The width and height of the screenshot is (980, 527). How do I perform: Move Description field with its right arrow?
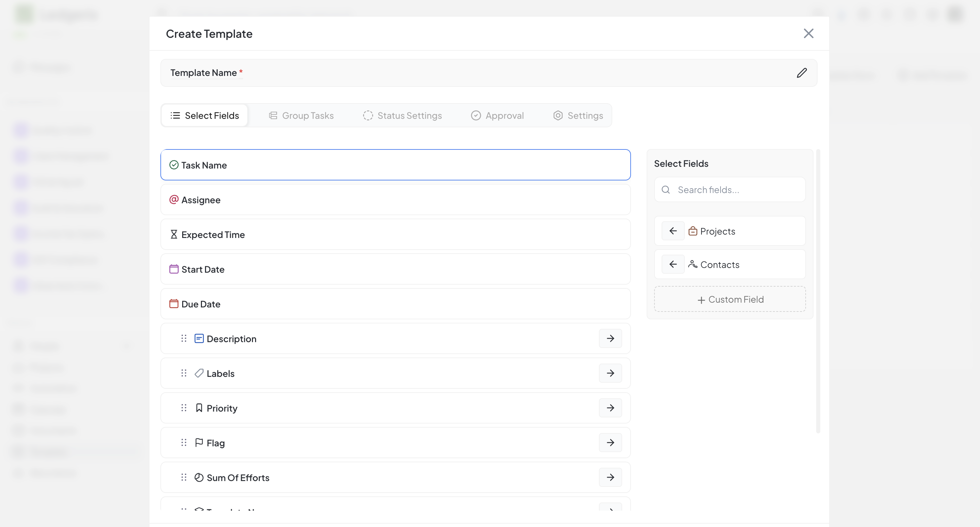(x=610, y=338)
